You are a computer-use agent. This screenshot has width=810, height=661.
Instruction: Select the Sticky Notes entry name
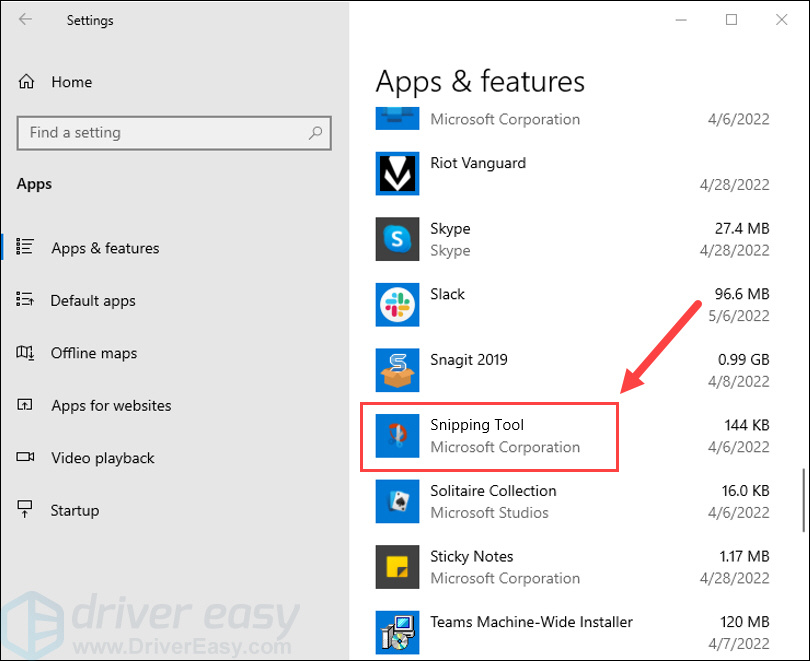(472, 557)
